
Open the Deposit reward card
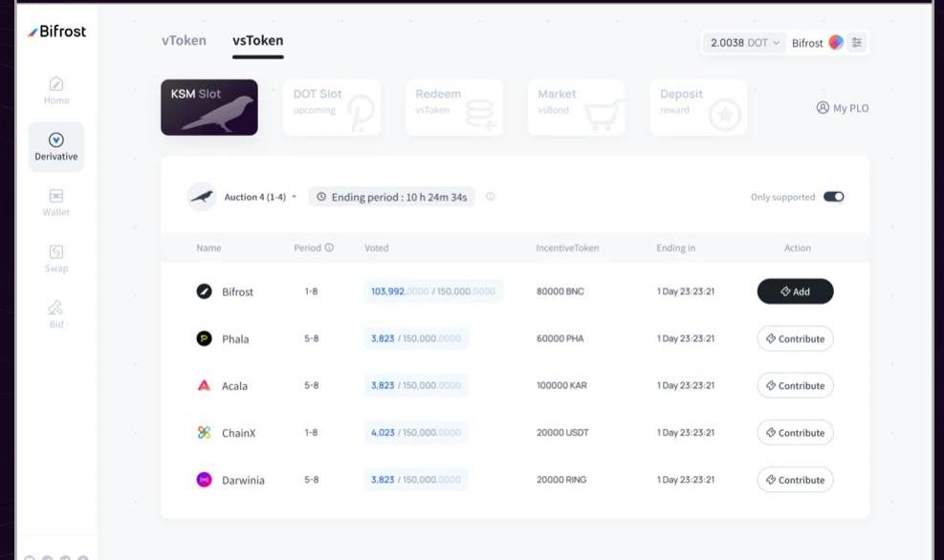point(698,107)
